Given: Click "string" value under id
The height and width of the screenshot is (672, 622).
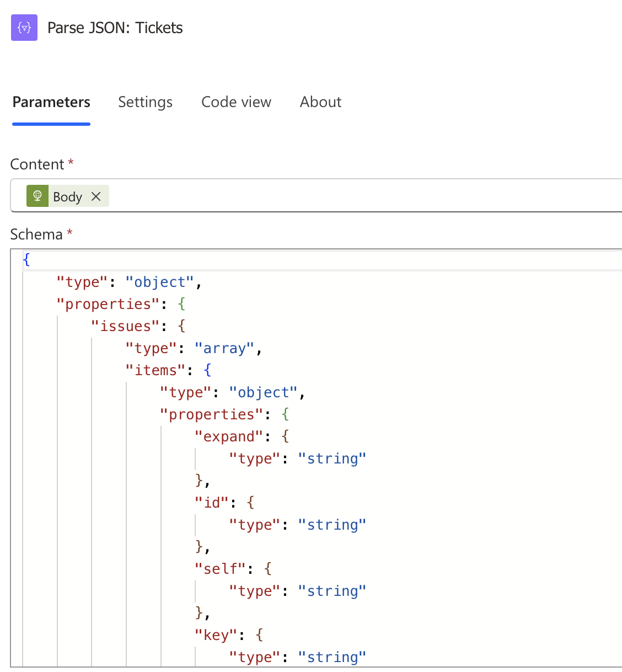Looking at the screenshot, I should (332, 525).
